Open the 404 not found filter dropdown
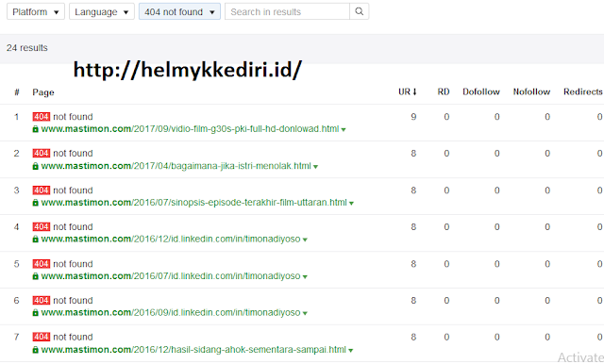 coord(179,11)
